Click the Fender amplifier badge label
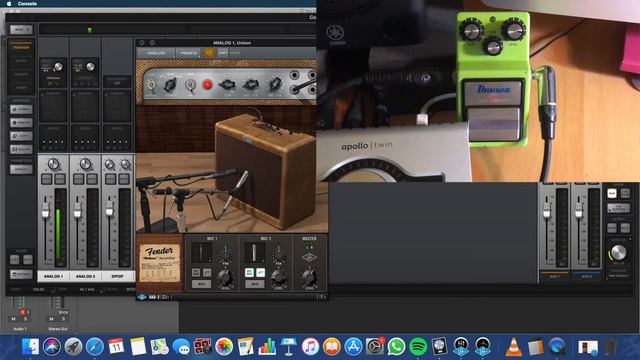Viewport: 640px width, 360px height. point(160,263)
